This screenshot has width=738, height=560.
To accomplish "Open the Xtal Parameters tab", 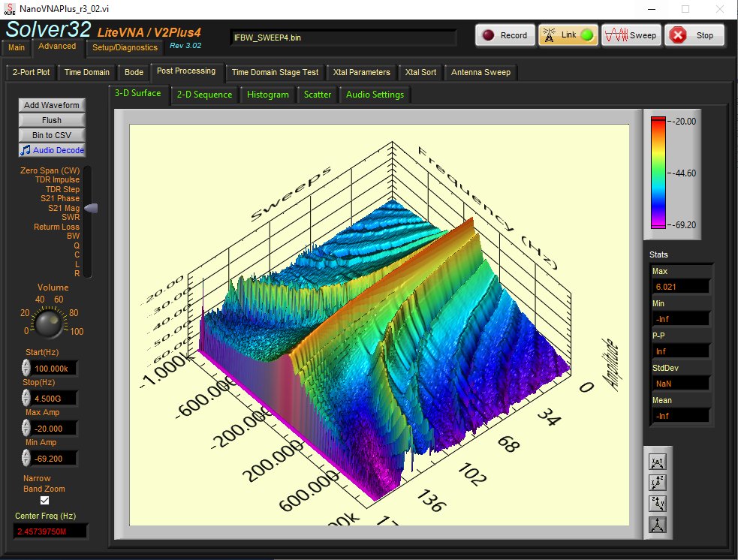I will click(361, 72).
